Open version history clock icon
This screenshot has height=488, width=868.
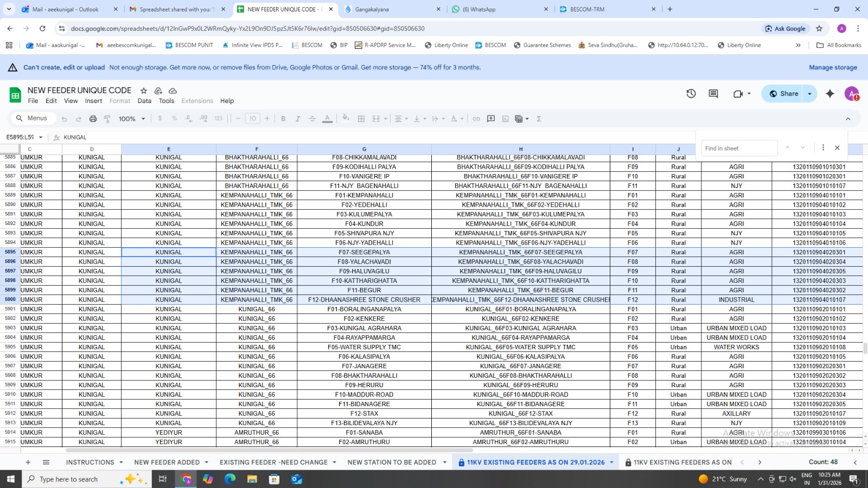pyautogui.click(x=691, y=94)
